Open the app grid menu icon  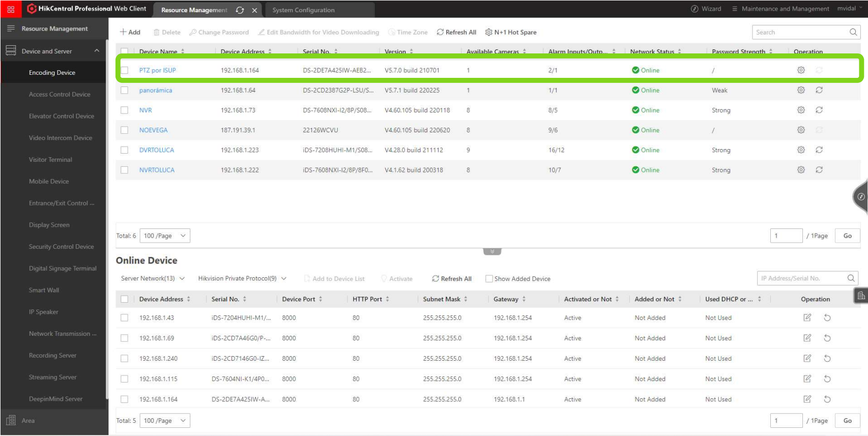point(11,9)
